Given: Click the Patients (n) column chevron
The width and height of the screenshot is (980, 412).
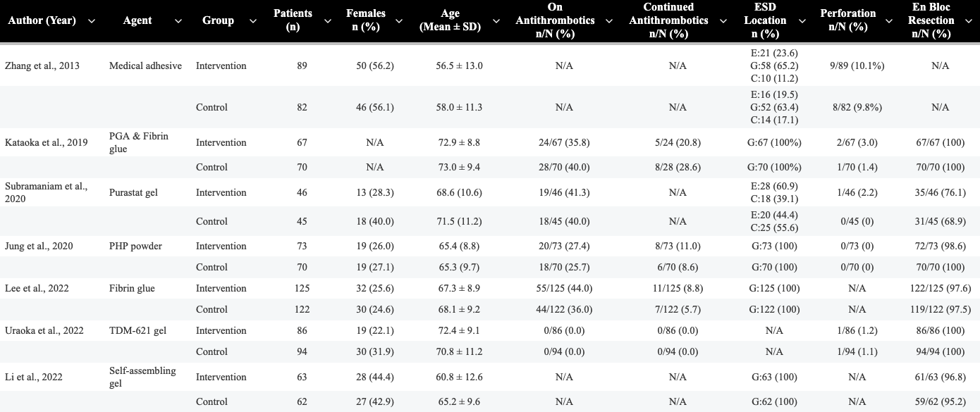Looking at the screenshot, I should coord(326,21).
